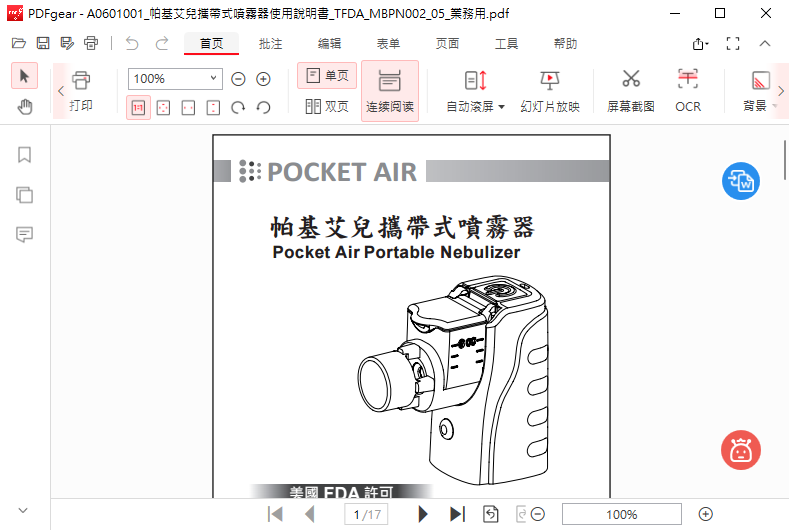
Task: Select the hand pan tool
Action: [x=24, y=106]
